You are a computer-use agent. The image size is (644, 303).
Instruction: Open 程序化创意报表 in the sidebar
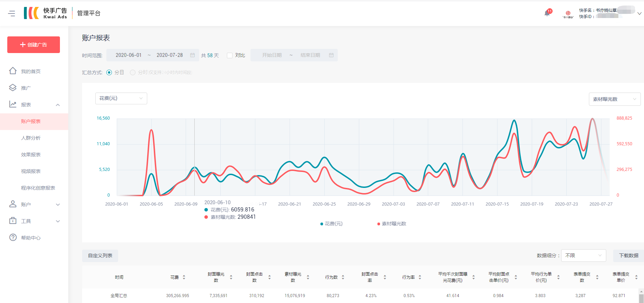(38, 188)
